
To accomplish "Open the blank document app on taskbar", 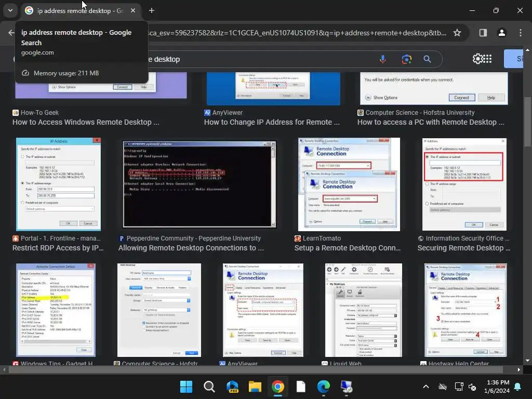I will [x=301, y=387].
